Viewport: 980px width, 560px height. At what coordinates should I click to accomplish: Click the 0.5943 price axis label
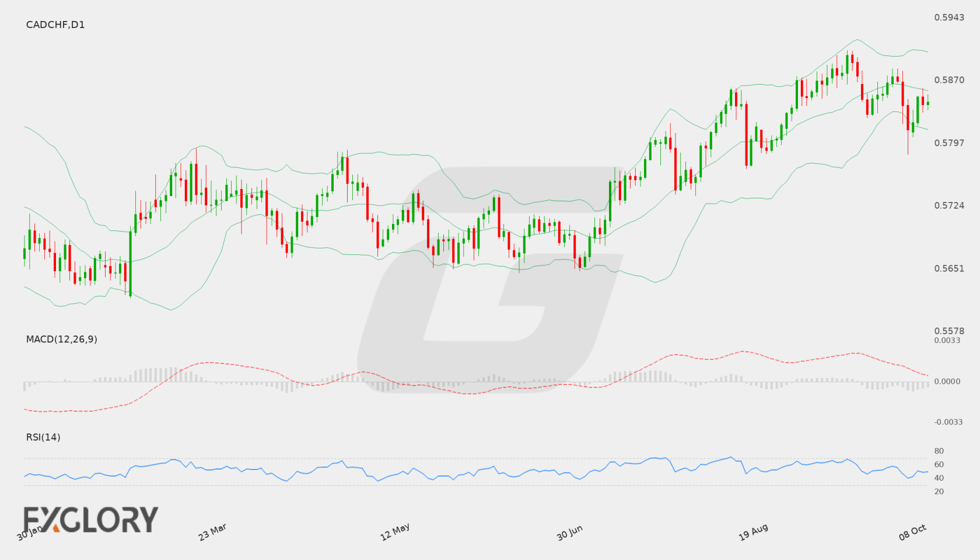pos(949,17)
